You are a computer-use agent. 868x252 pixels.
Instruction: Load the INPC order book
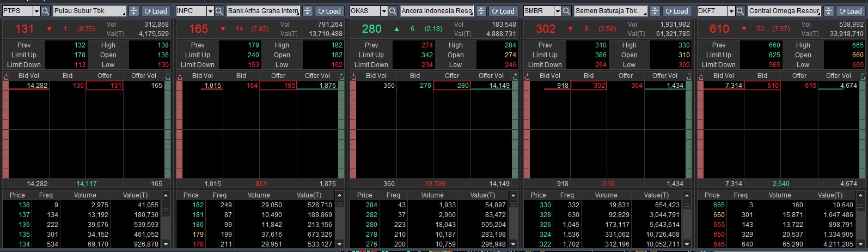pyautogui.click(x=329, y=11)
